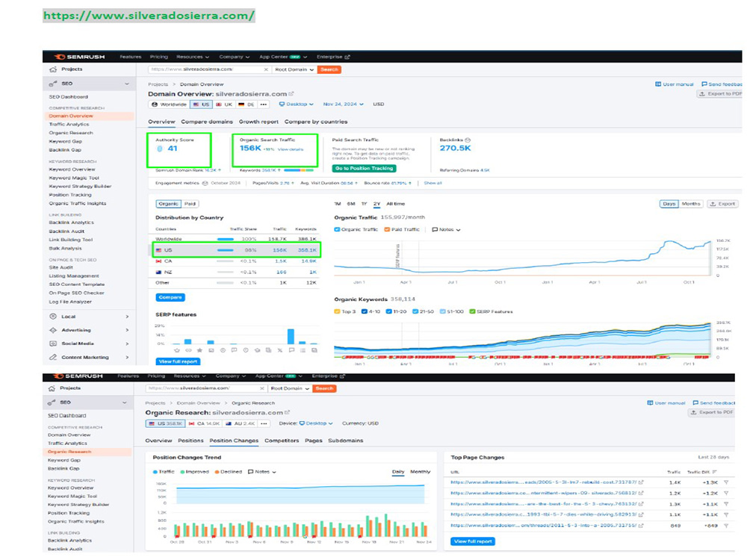The image size is (747, 560).
Task: Click Export to PDF in top screenshot
Action: 720,94
